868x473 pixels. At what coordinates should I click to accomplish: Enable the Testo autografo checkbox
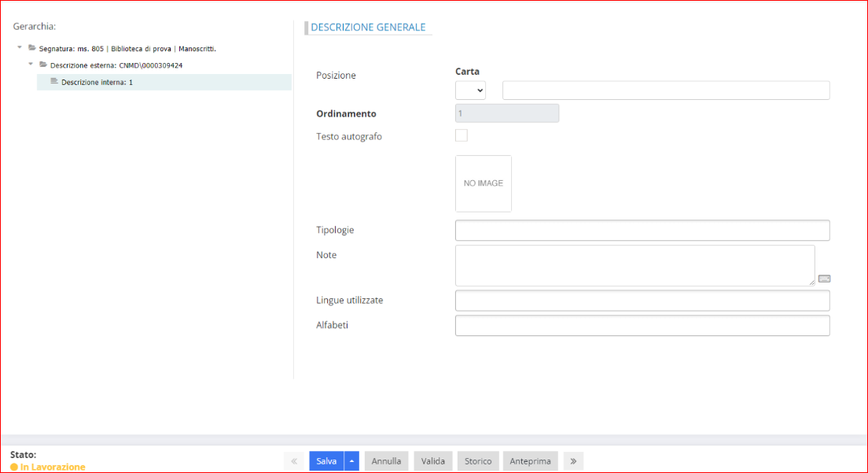click(x=462, y=135)
